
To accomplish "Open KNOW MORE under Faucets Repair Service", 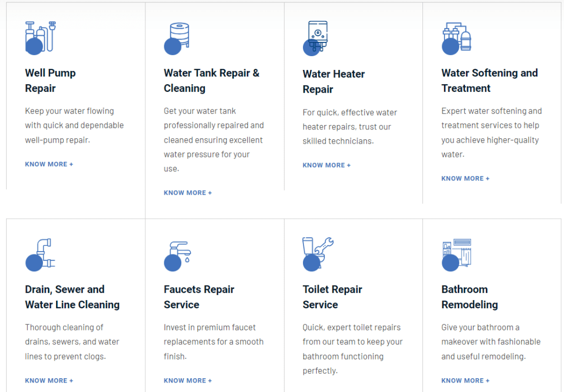I will pos(188,380).
